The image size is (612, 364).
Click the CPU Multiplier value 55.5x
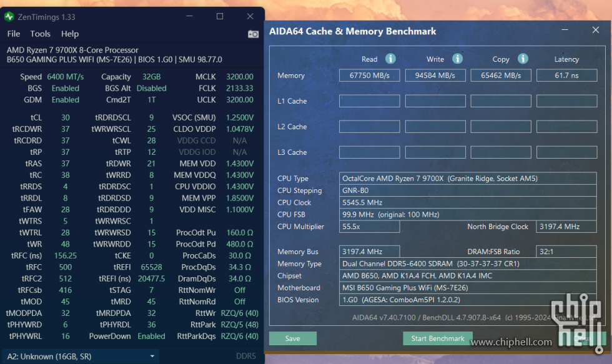(369, 227)
